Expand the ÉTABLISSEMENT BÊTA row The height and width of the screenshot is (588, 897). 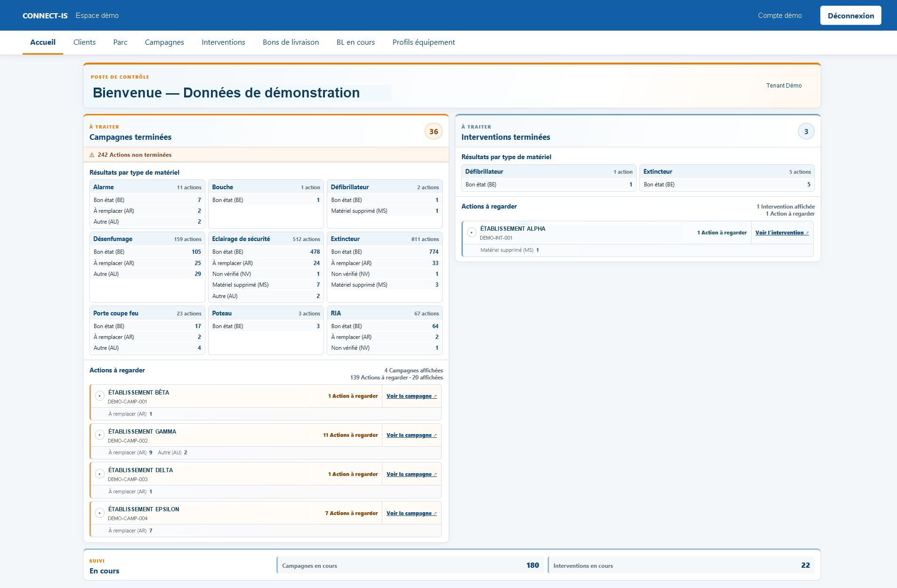coord(100,396)
